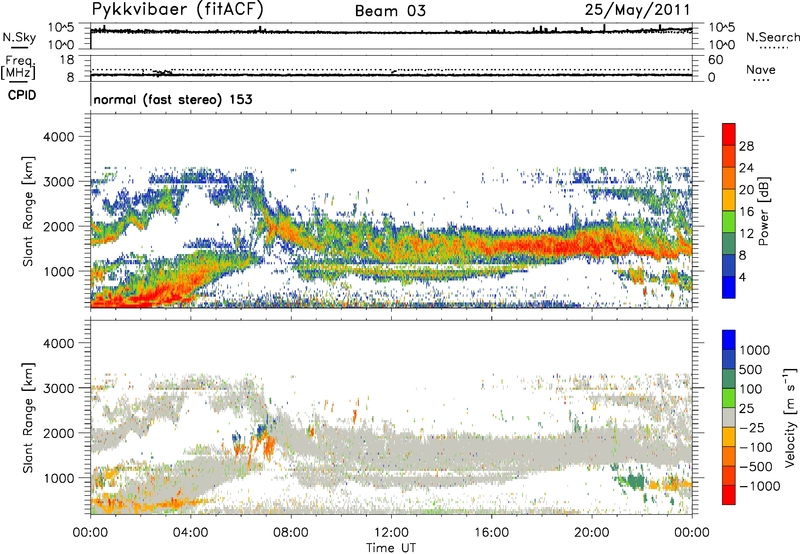
Task: Click the 'N.Search' legend label
Action: [773, 37]
